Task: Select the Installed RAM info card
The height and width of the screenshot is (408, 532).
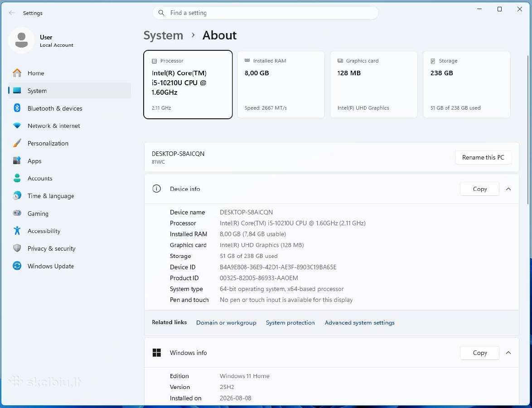Action: (x=281, y=84)
